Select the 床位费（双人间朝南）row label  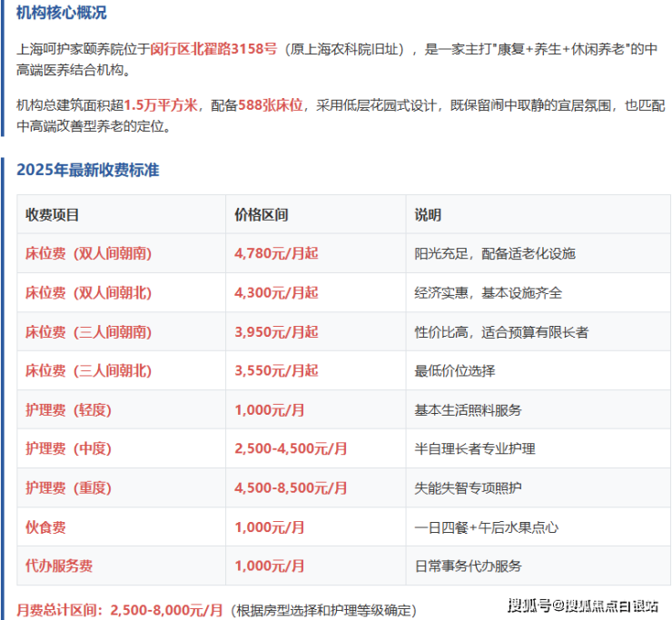click(88, 253)
